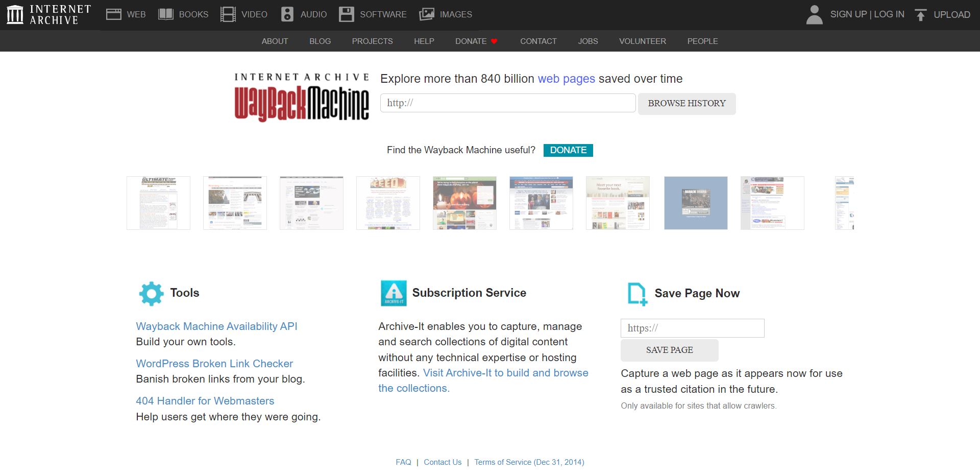Click the Tools gear icon
The height and width of the screenshot is (475, 980).
(151, 294)
